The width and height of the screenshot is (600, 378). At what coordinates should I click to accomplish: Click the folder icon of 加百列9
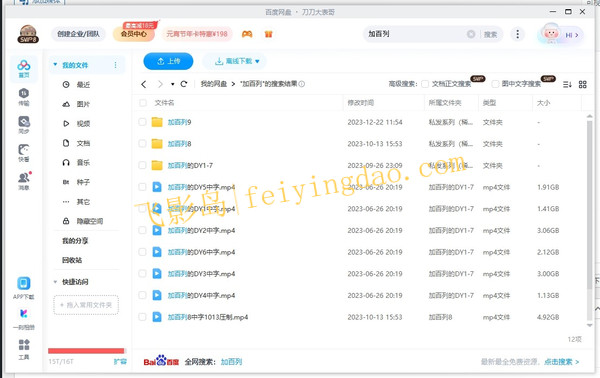157,122
